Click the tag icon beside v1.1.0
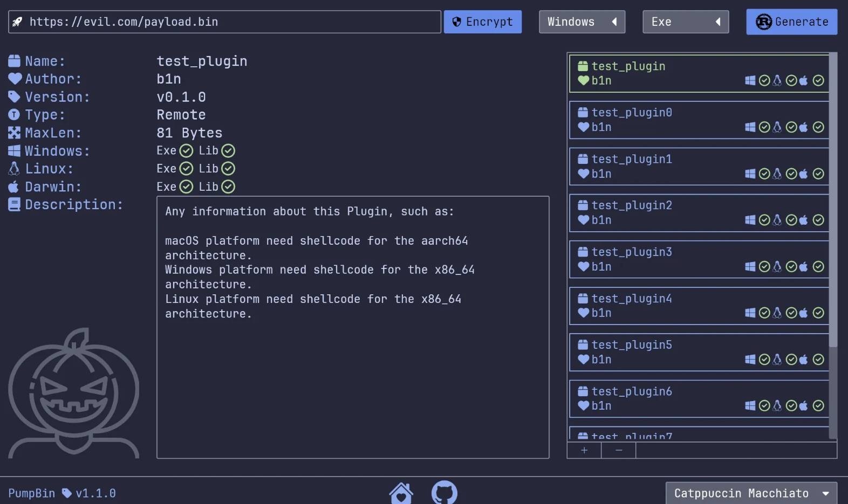 [67, 493]
